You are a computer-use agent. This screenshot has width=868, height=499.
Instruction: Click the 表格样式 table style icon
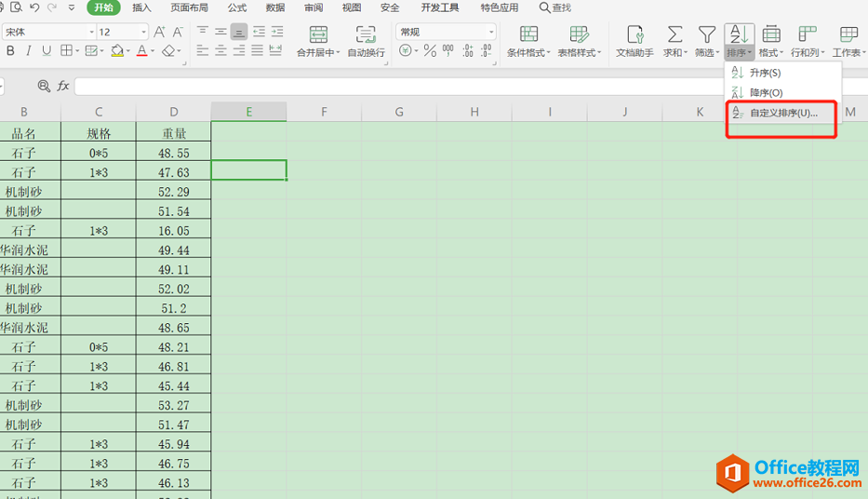coord(579,35)
